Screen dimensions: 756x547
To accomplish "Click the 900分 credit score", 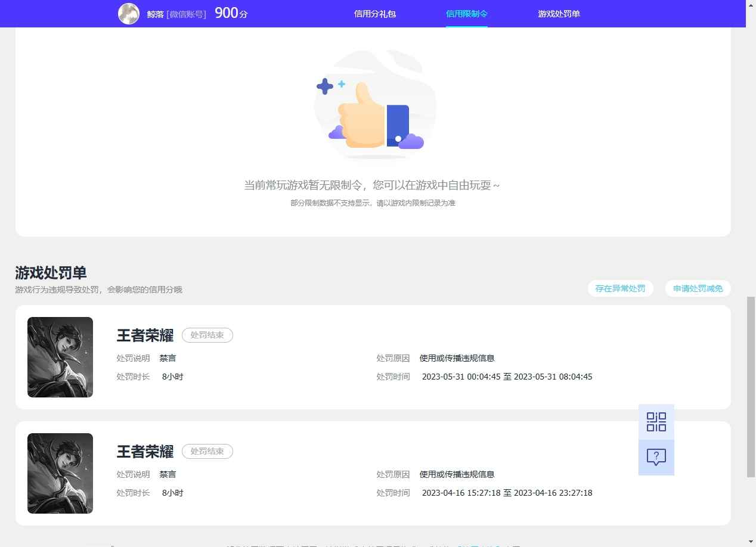I will pos(231,13).
